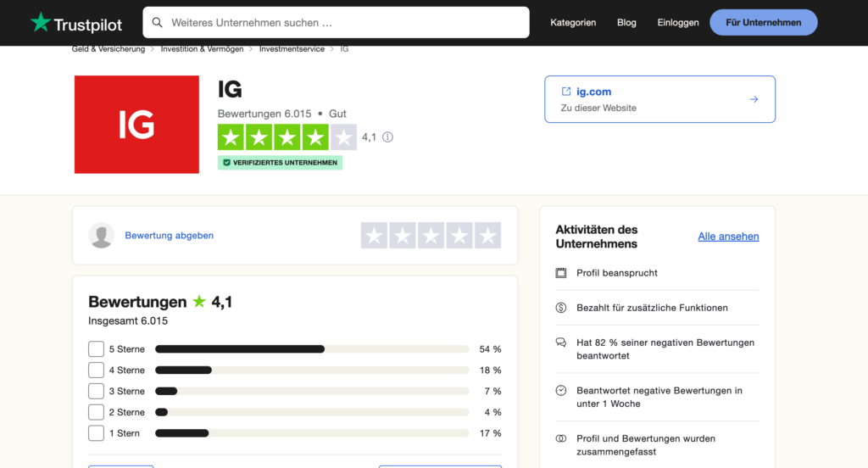
Task: Click Einloggen in the header
Action: click(x=678, y=23)
